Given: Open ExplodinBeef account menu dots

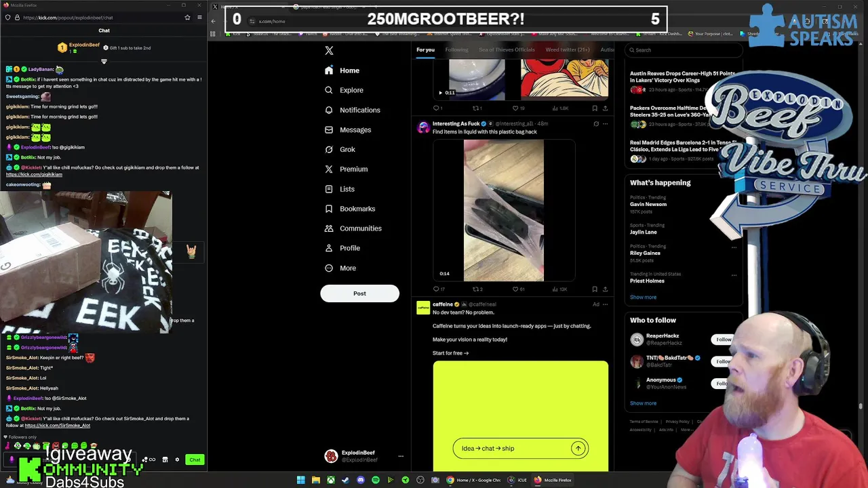Looking at the screenshot, I should click(401, 456).
